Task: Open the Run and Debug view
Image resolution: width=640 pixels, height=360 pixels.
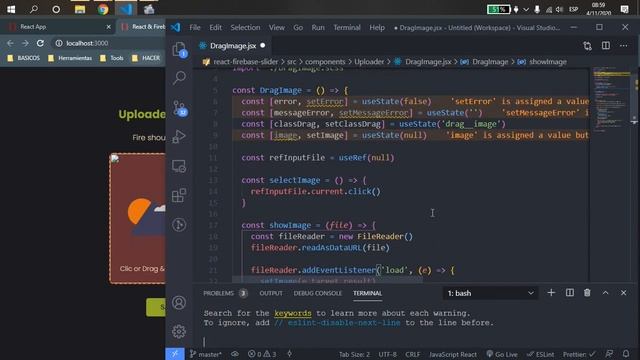Action: pos(179,137)
